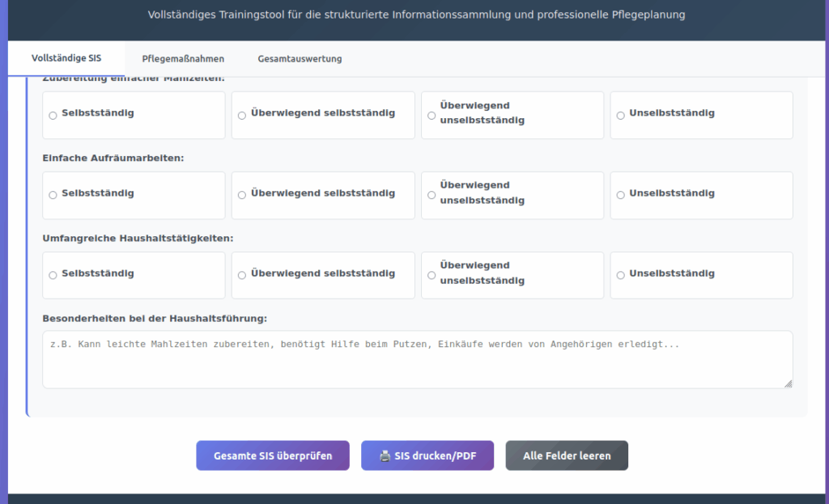This screenshot has height=504, width=829.
Task: Set Zubereitung einfacher Mahlzeiten to 'Unselbstständig'
Action: (x=621, y=115)
